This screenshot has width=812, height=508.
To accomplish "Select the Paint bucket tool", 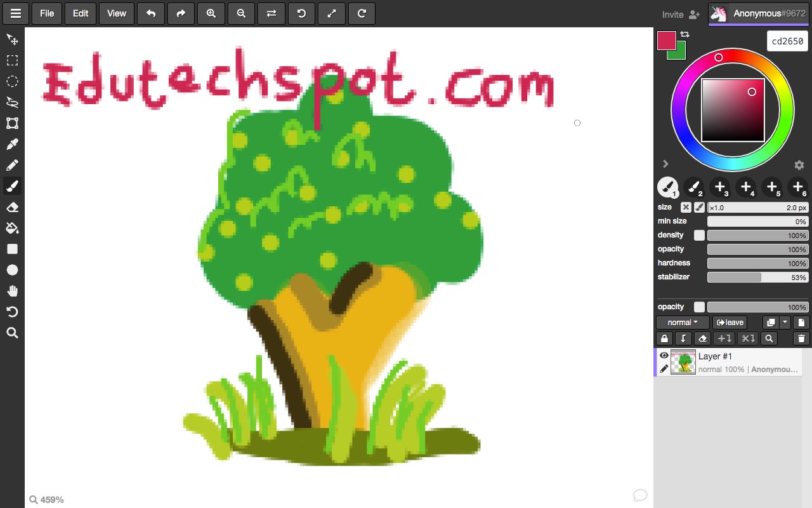I will point(11,228).
